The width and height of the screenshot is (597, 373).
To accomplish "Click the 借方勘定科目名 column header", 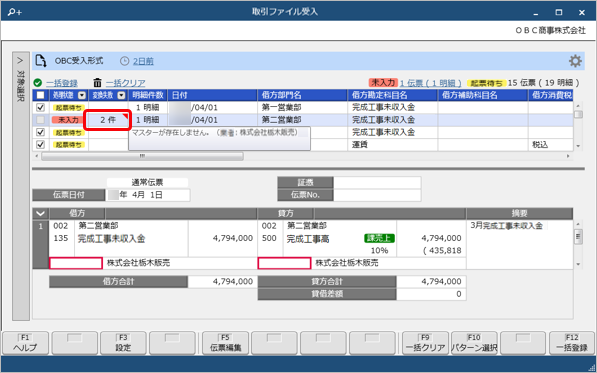I will 392,95.
